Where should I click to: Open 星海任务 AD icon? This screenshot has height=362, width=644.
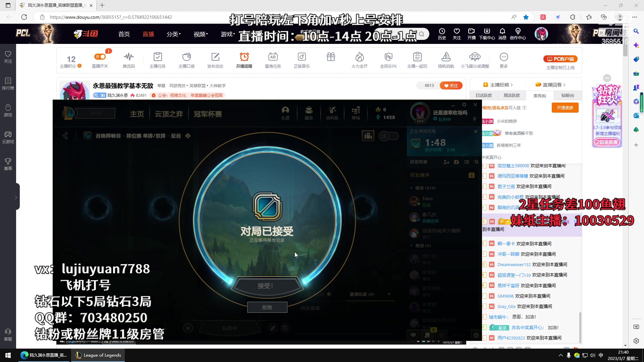point(273,60)
